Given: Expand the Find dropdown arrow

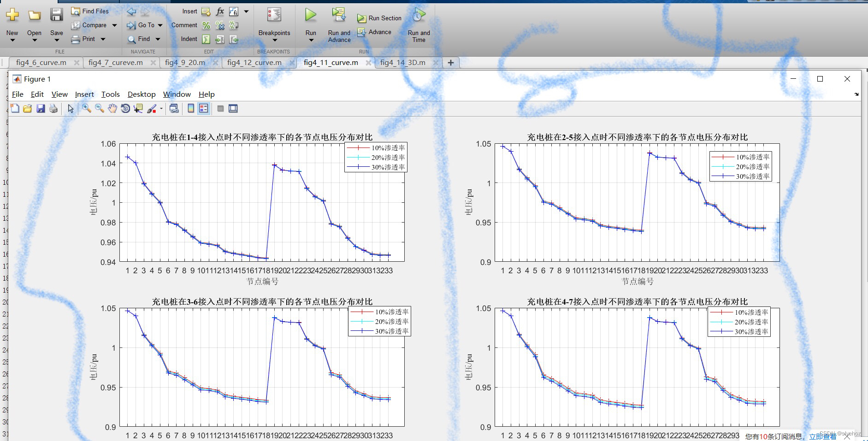Looking at the screenshot, I should click(158, 39).
